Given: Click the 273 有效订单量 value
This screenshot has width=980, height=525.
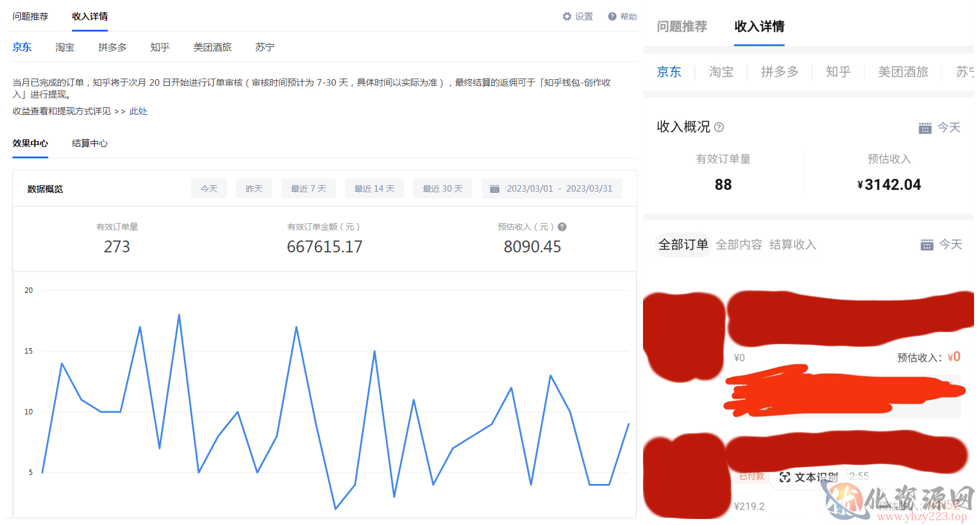Looking at the screenshot, I should 117,246.
